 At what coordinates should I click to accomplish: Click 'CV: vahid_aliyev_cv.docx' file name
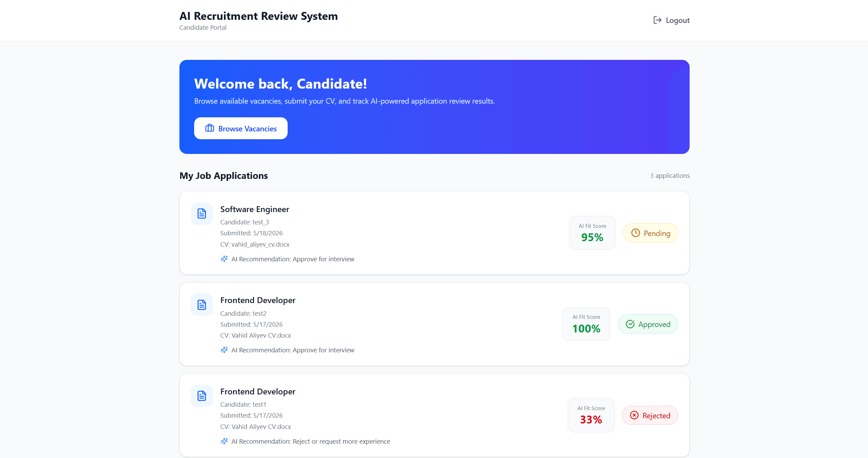click(255, 245)
